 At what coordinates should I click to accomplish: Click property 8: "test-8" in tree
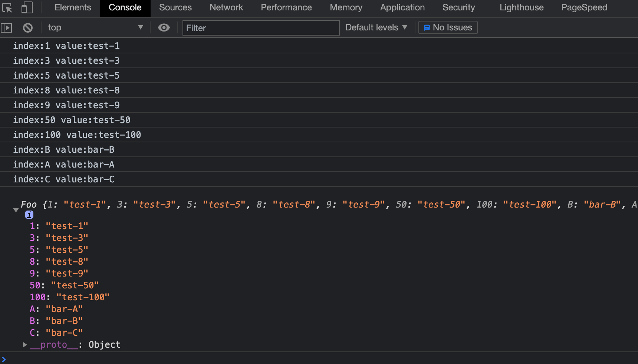coord(59,262)
